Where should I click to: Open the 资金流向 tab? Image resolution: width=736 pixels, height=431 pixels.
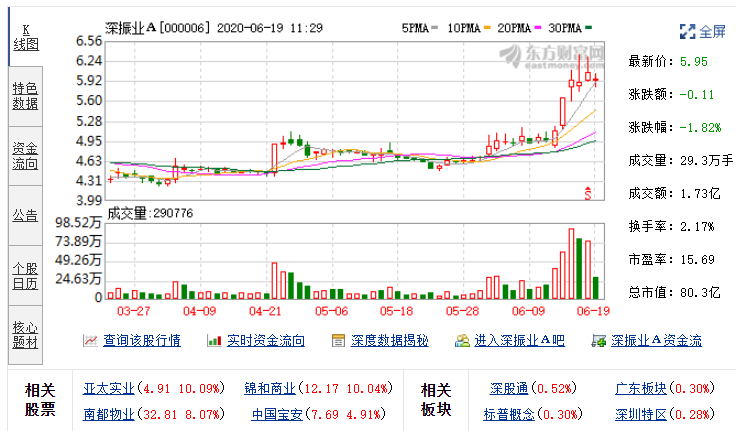point(25,156)
